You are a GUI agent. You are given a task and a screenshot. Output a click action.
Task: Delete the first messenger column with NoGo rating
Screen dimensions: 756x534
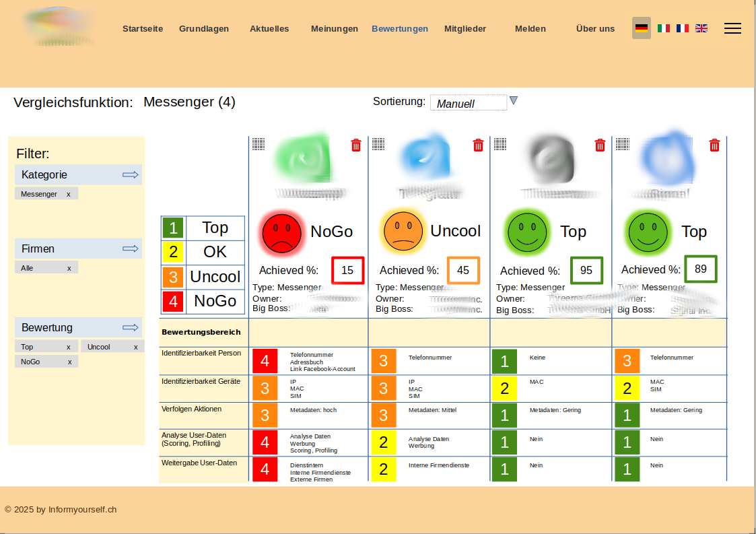pyautogui.click(x=356, y=145)
